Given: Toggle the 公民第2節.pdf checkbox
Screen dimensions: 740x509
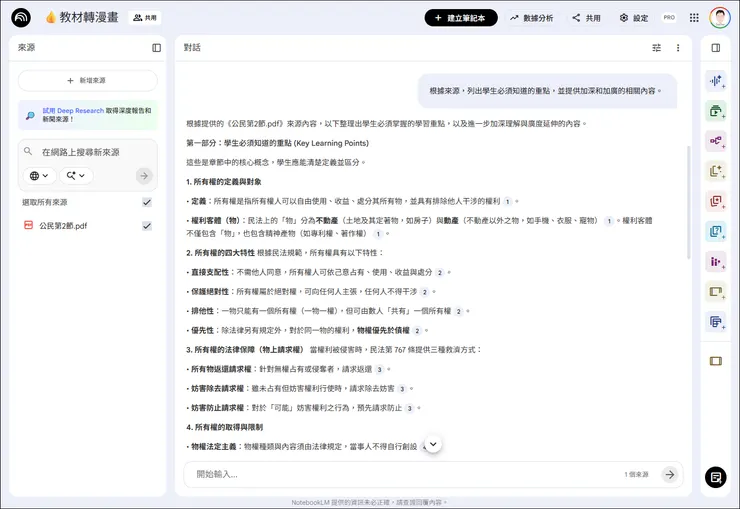Looking at the screenshot, I should [147, 226].
